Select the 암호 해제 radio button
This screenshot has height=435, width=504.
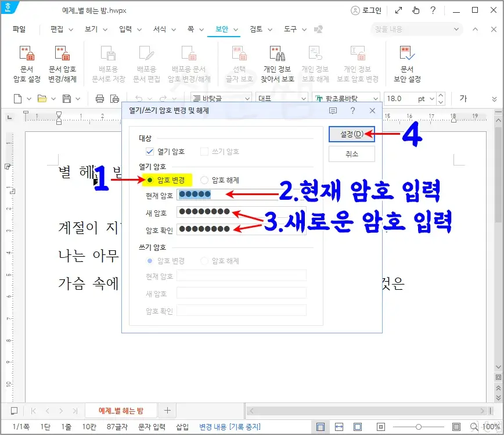point(203,180)
